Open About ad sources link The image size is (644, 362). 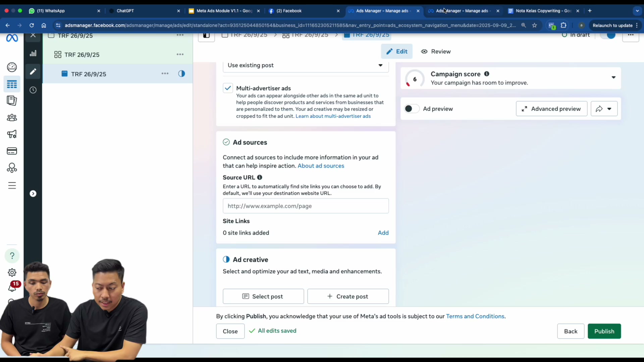(x=321, y=166)
